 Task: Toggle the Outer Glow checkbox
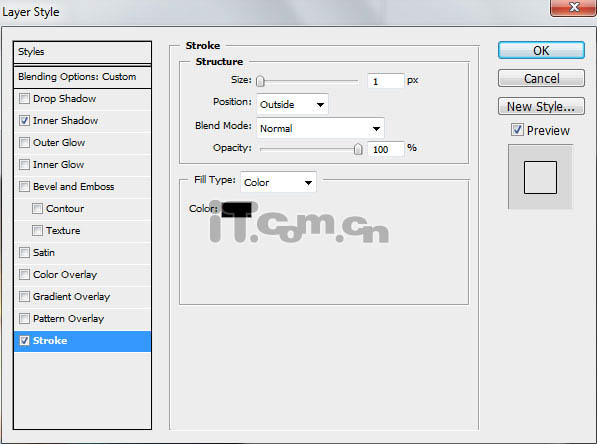tap(24, 143)
